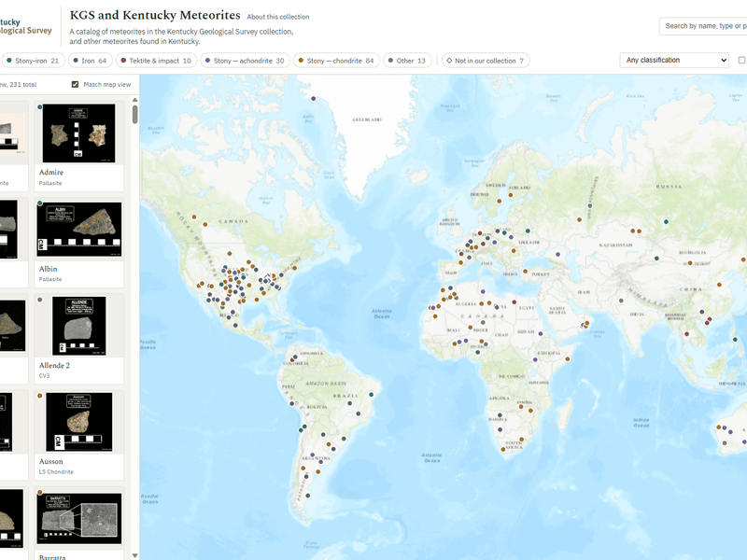Click the purple marker in Ethiopia
The height and width of the screenshot is (560, 747).
[535, 360]
